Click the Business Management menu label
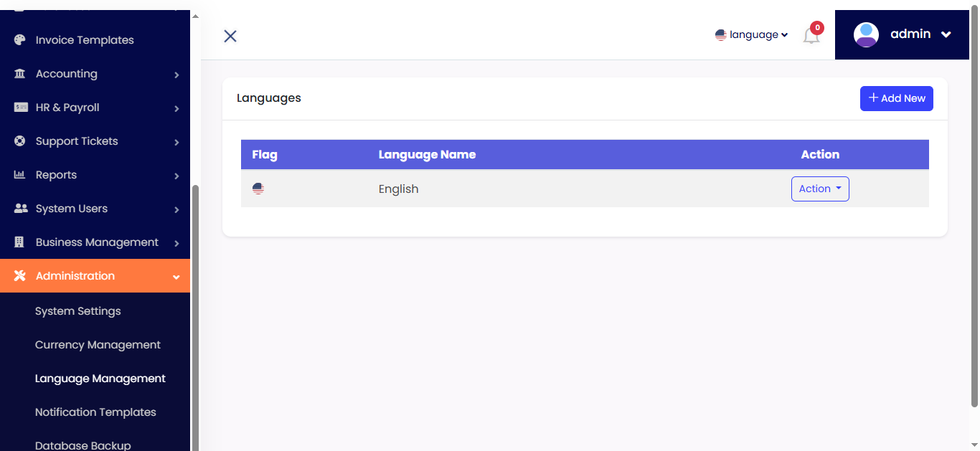This screenshot has width=980, height=451. click(x=97, y=242)
